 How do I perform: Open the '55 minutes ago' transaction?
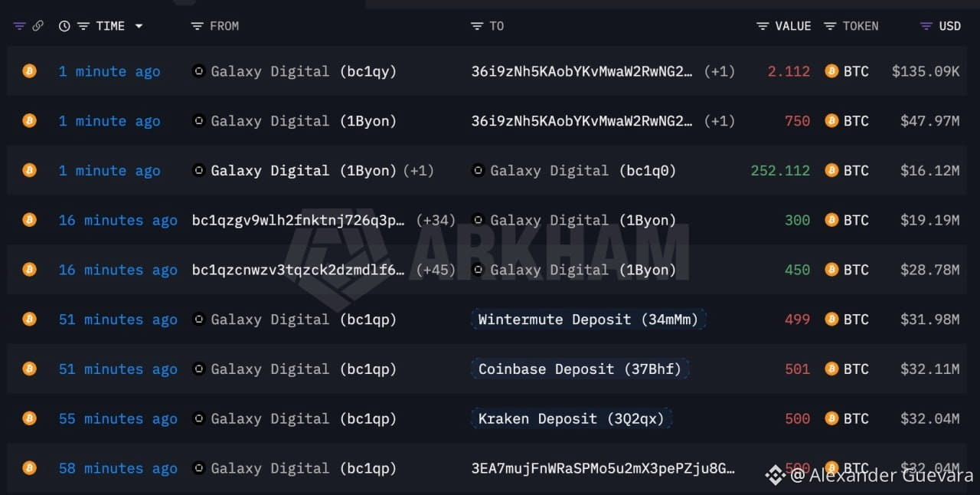(x=118, y=418)
